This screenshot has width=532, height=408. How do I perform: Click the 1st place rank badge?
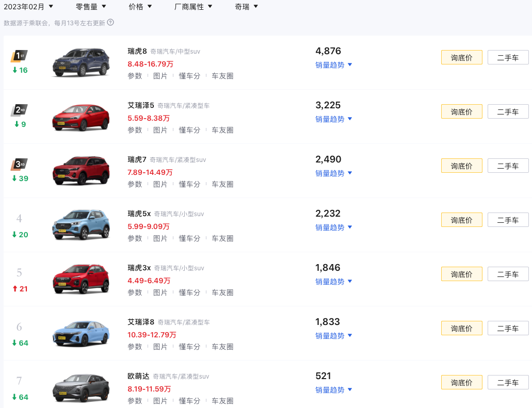19,56
